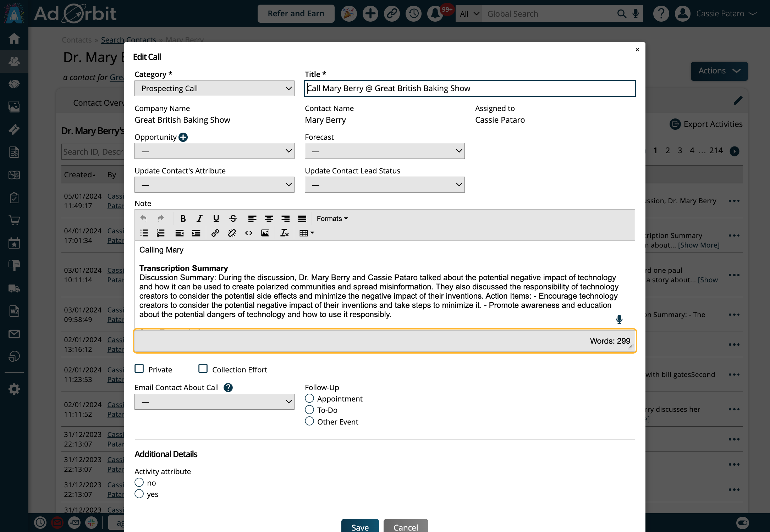
Task: Apply strikethrough formatting
Action: point(233,218)
